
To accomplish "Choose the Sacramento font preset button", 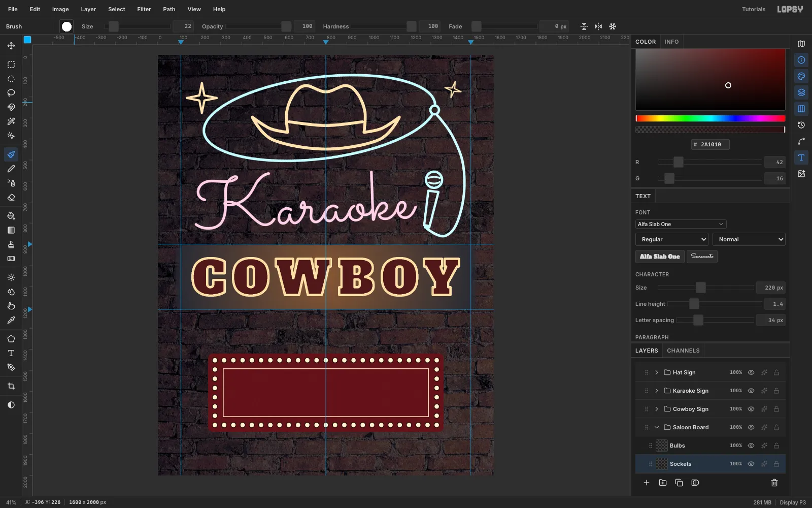I will coord(702,257).
